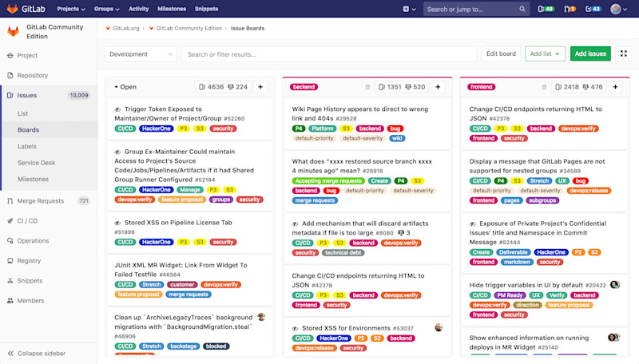Viewport: 639px width, 364px height.
Task: Add new issue to backend list
Action: (x=438, y=87)
